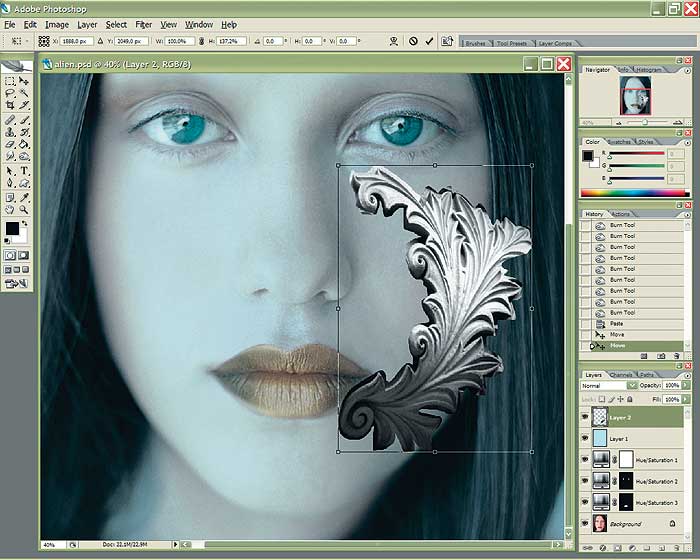Select the Crop tool
This screenshot has width=700, height=560.
[10, 105]
